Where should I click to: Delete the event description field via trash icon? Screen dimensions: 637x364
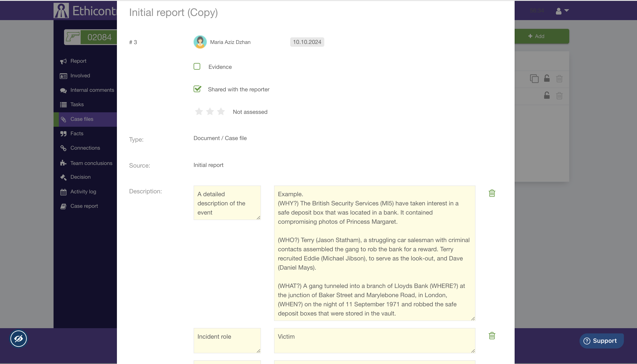(x=492, y=193)
